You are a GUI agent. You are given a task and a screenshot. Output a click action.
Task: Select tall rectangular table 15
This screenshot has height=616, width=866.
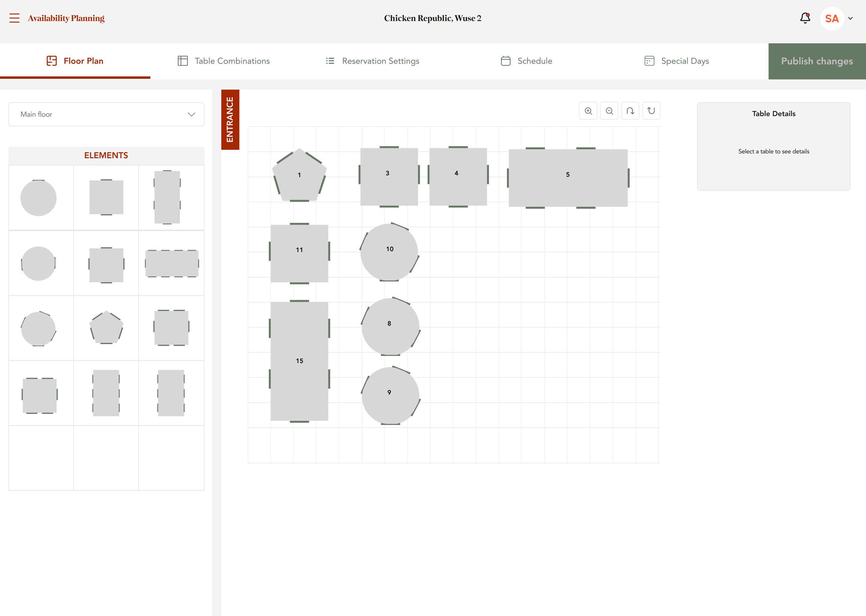[299, 361]
